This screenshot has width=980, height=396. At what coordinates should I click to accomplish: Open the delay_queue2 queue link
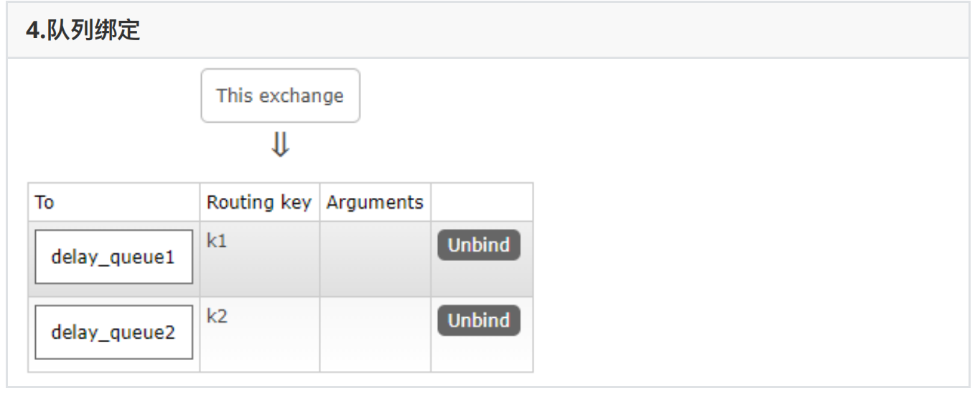[113, 332]
